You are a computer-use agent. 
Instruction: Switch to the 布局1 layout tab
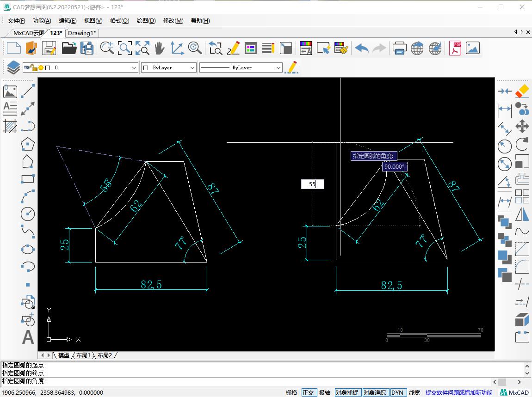(x=83, y=355)
